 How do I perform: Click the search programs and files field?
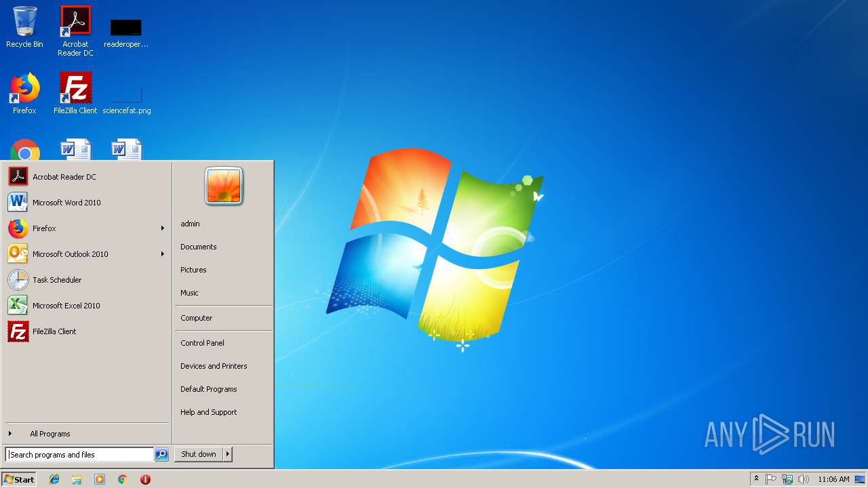pos(79,455)
